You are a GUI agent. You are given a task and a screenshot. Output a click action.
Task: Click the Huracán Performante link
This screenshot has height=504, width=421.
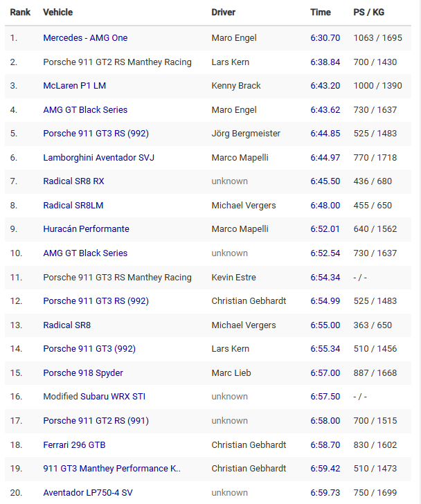click(x=86, y=229)
